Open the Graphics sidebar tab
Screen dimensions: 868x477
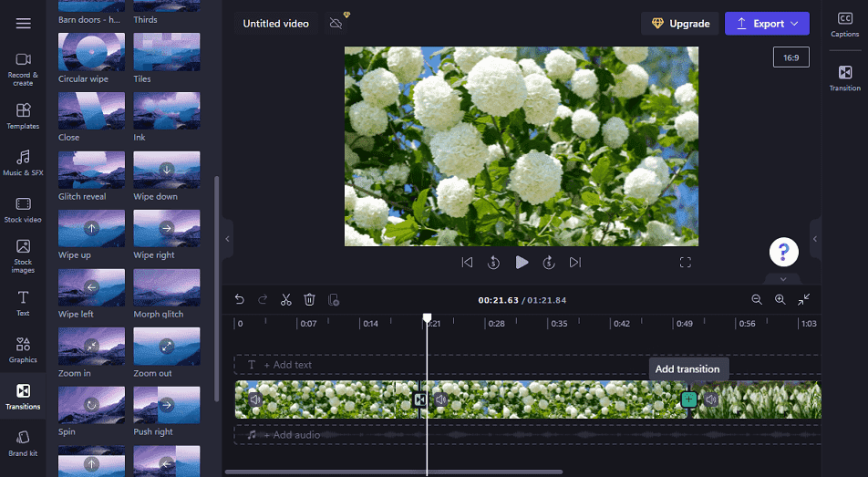click(23, 349)
